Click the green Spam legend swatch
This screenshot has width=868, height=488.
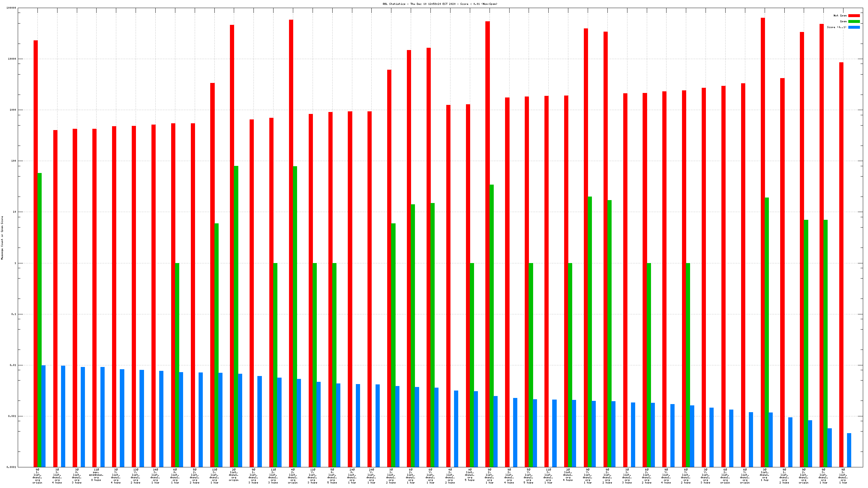coord(853,21)
